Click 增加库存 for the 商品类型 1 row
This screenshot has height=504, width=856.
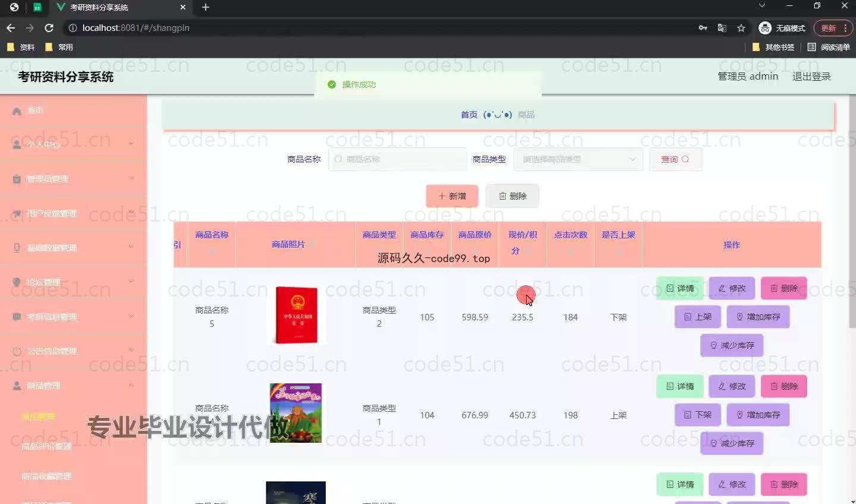[x=758, y=415]
